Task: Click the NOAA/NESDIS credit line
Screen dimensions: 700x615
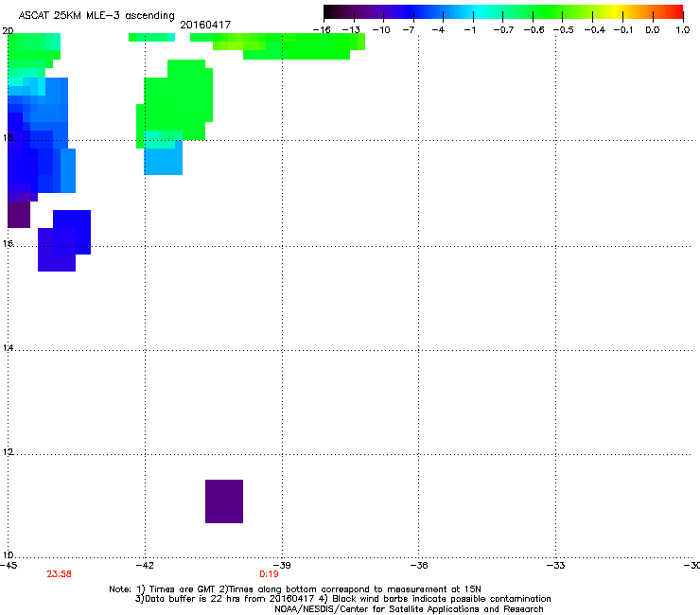Action: [409, 609]
